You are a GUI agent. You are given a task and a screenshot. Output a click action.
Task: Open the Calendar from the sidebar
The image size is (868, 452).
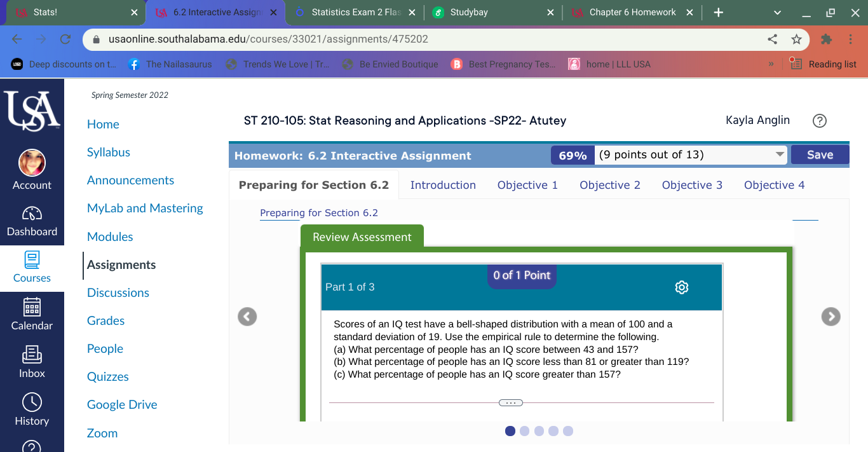[x=32, y=315]
